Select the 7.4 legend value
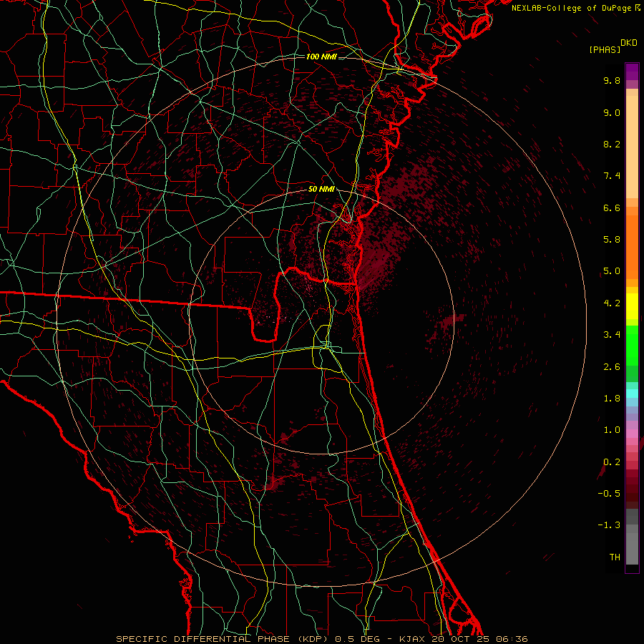The width and height of the screenshot is (644, 644). pos(612,176)
